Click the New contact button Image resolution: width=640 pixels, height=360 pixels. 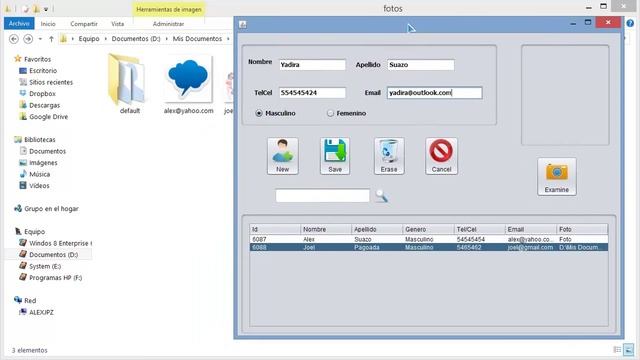tap(282, 156)
